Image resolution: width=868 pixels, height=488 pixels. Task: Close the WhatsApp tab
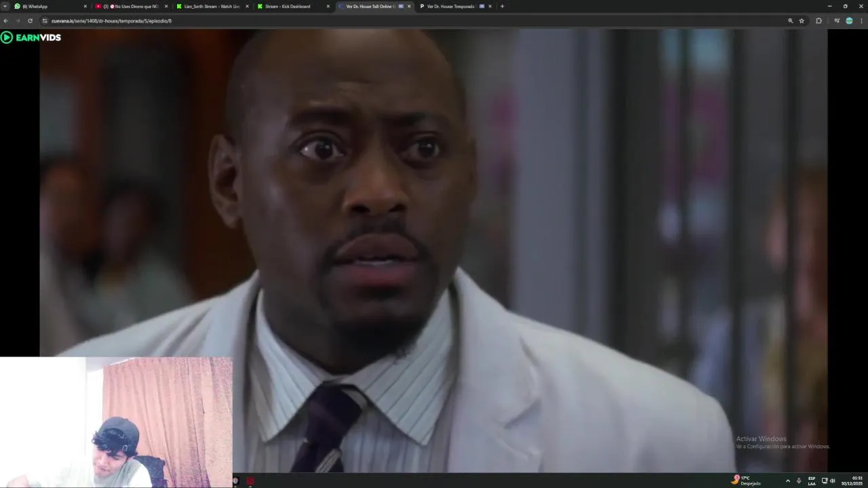(85, 6)
